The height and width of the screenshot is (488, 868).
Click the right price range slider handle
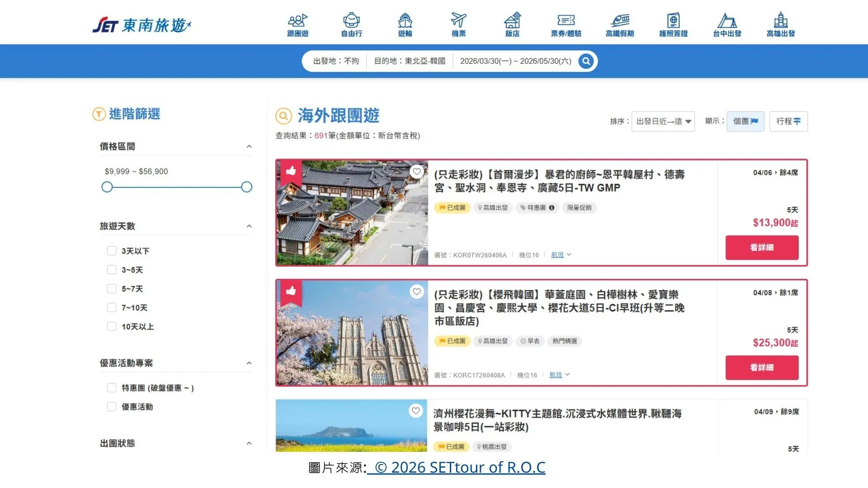pos(246,187)
